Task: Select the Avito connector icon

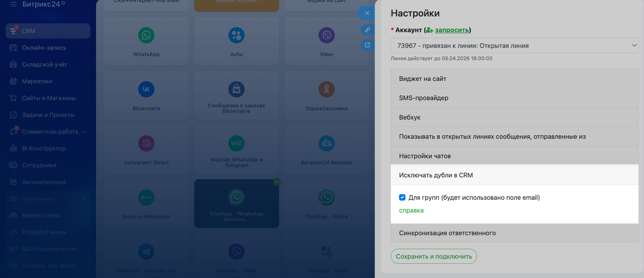Action: (236, 36)
